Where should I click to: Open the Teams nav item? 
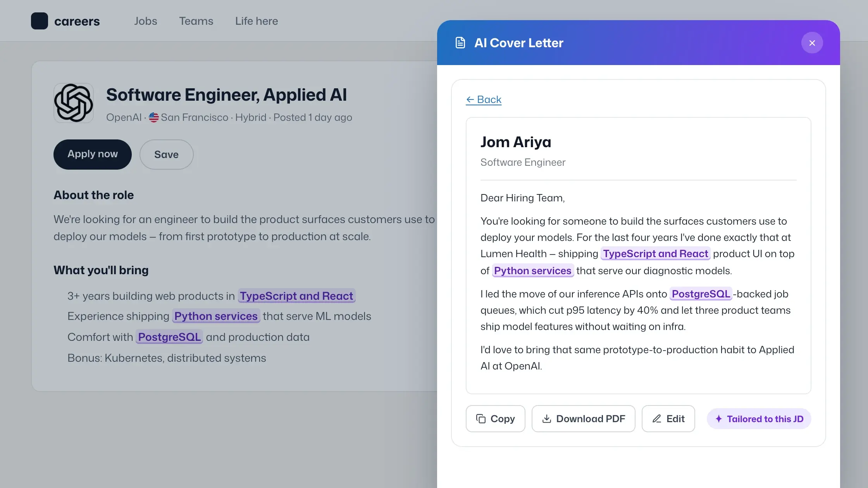point(196,21)
